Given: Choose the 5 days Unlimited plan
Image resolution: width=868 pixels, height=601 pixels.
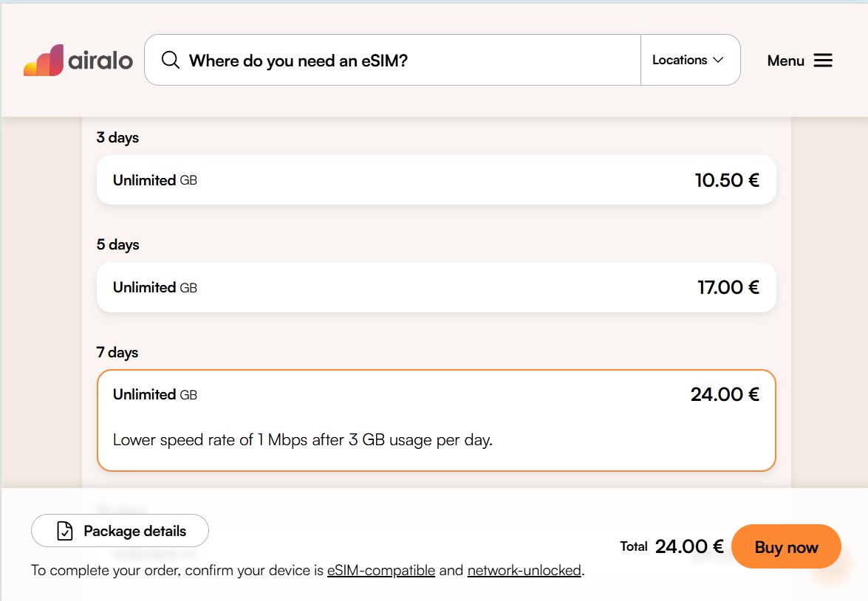Looking at the screenshot, I should (436, 287).
